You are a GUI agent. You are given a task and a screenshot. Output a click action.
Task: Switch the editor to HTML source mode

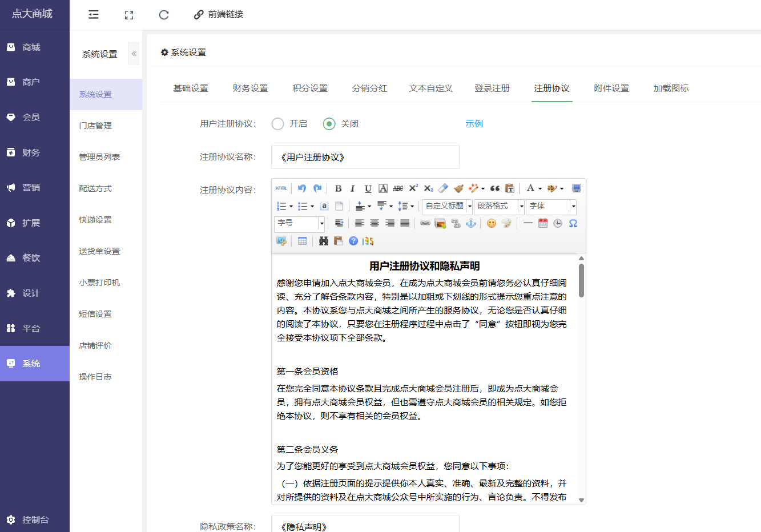pos(281,188)
